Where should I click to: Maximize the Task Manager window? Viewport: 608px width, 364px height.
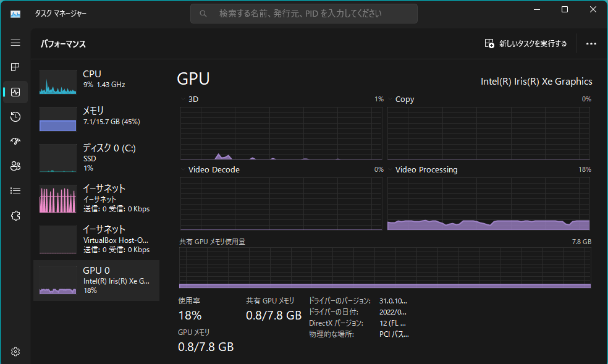565,9
